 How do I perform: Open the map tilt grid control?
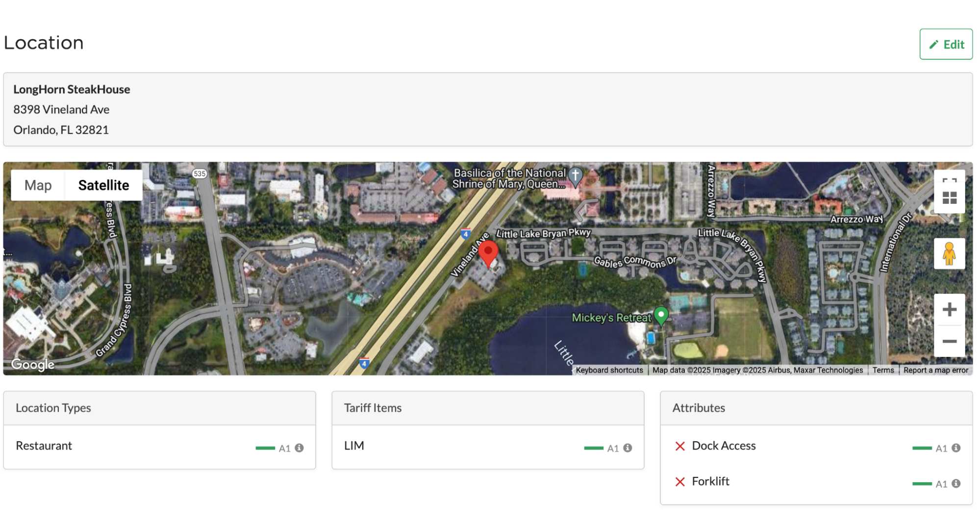(949, 199)
